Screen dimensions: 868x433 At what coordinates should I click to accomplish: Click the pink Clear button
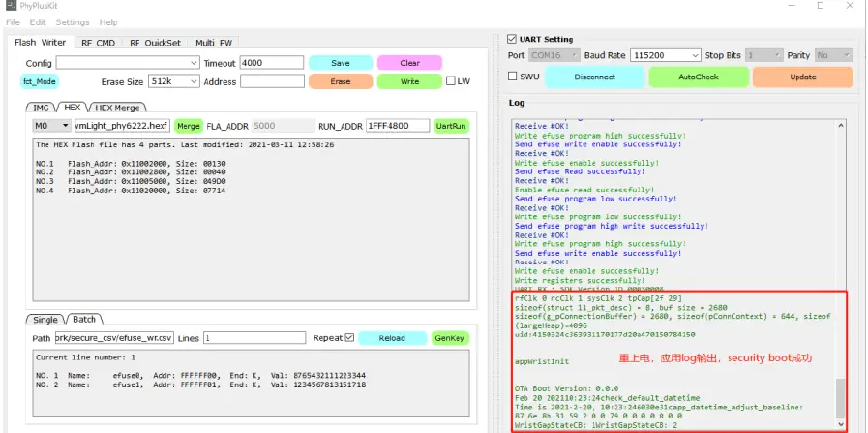409,63
